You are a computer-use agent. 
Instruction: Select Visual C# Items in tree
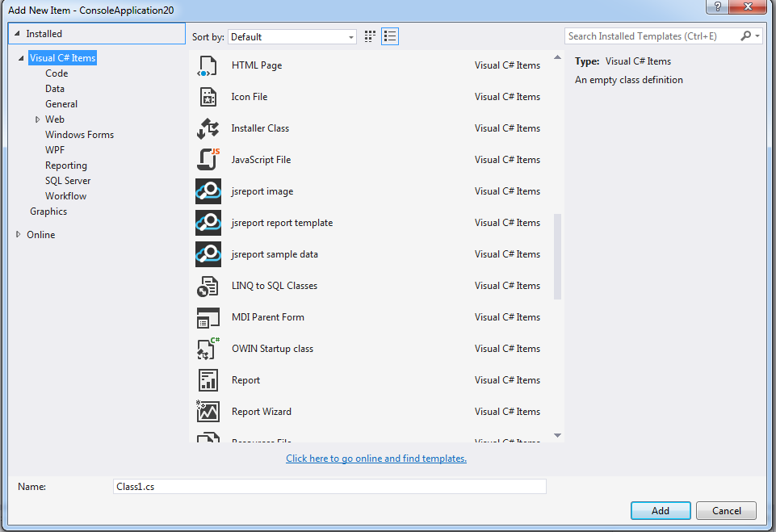62,58
